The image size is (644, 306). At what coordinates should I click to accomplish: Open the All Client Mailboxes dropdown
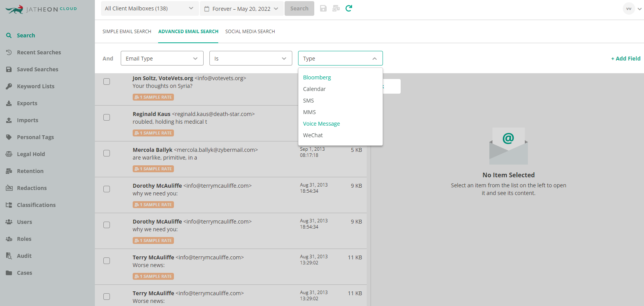point(150,8)
